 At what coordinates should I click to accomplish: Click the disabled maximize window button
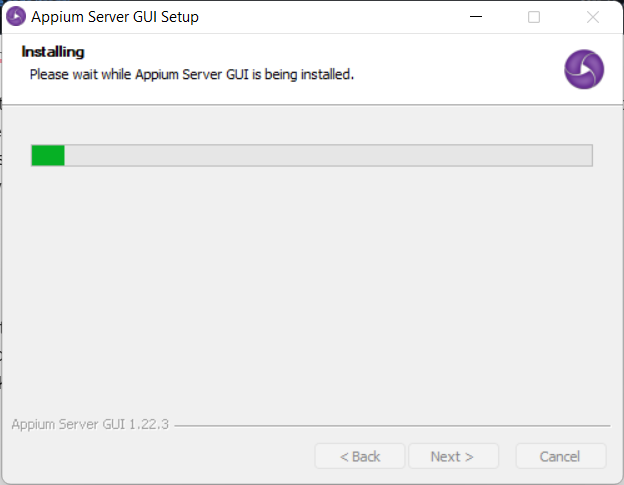(x=534, y=17)
